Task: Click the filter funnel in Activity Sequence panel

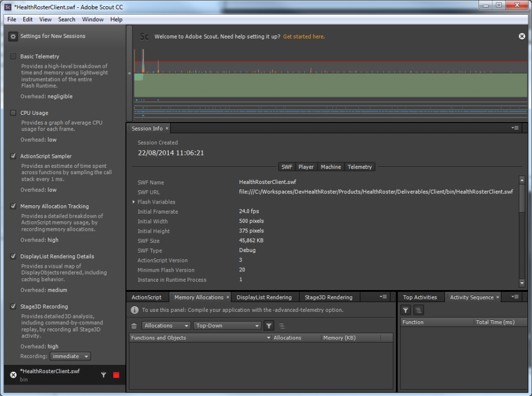Action: tap(406, 310)
